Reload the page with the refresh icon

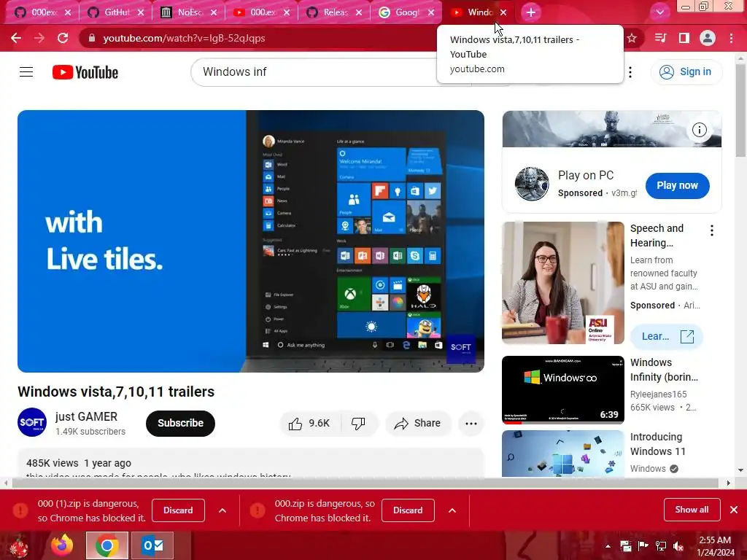click(63, 38)
